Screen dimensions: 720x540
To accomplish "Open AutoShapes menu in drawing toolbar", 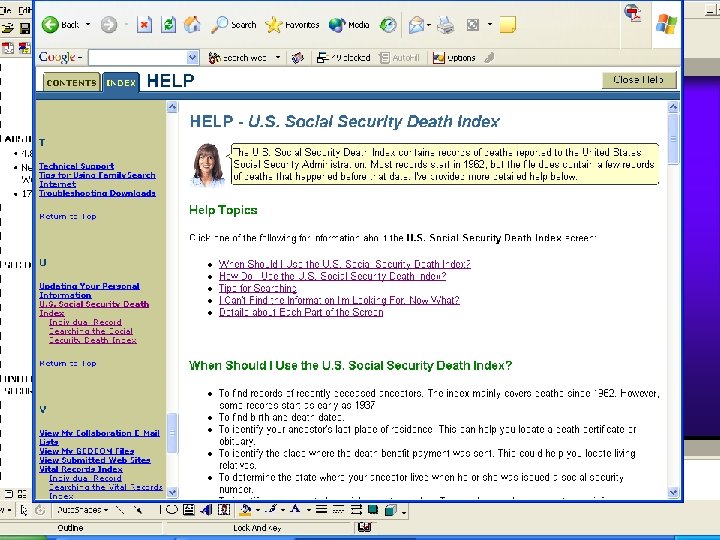I will 82,510.
